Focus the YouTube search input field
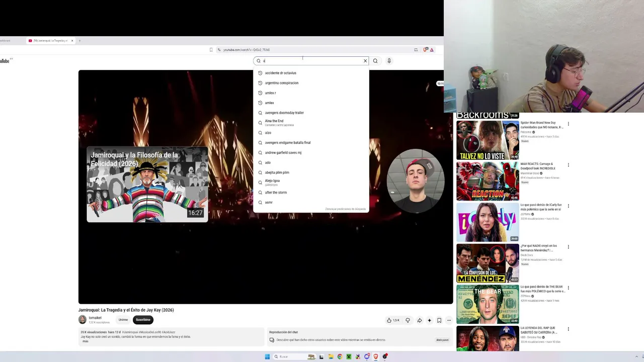Screen dimensions: 644x362 pos(311,61)
